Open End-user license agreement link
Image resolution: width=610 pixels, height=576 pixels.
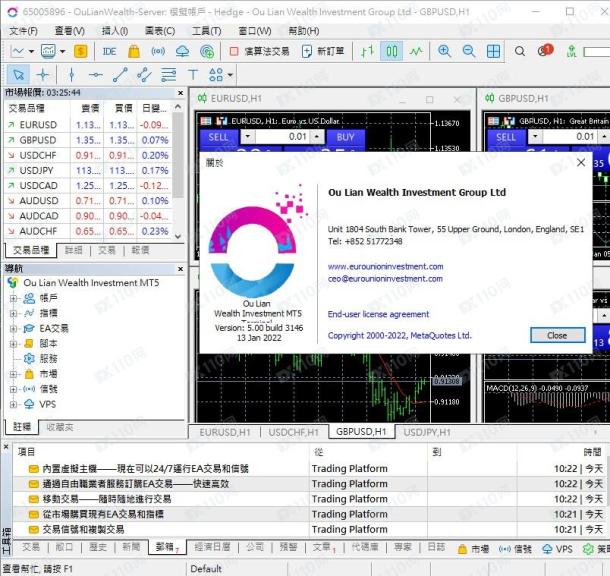(x=378, y=314)
